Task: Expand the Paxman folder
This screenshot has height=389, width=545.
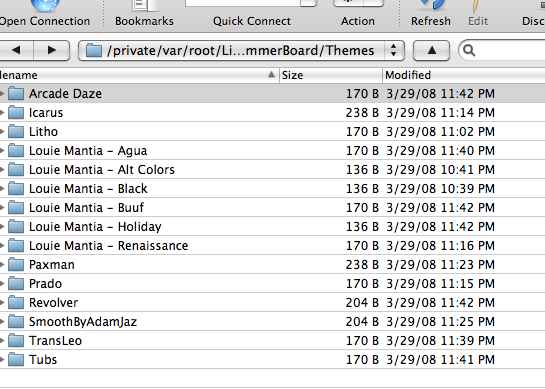Action: [x=2, y=264]
